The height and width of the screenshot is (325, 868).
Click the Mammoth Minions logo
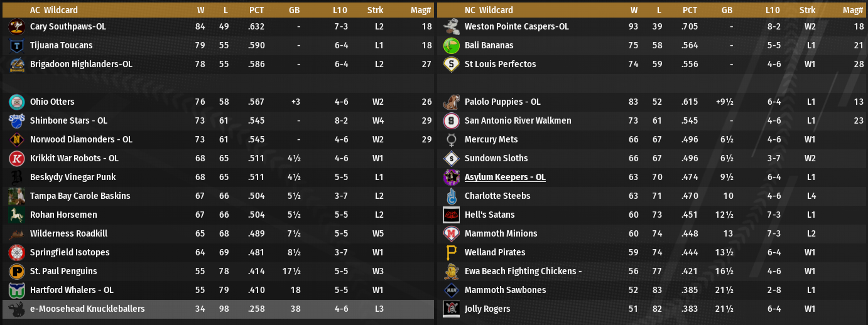[x=451, y=233]
